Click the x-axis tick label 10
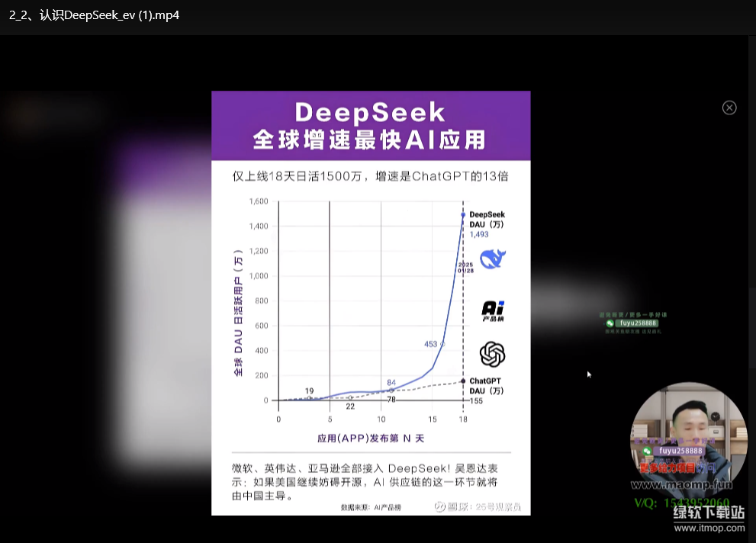This screenshot has height=543, width=756. click(x=381, y=419)
